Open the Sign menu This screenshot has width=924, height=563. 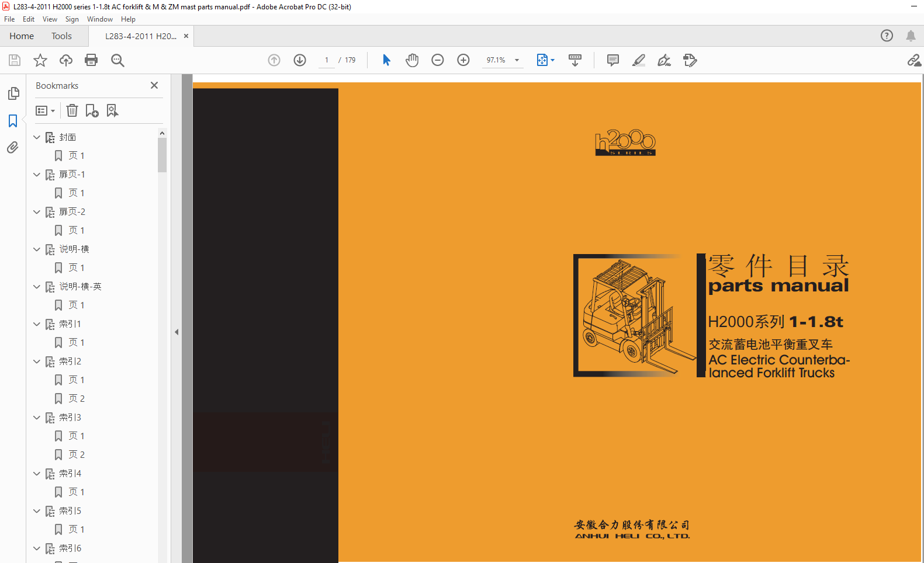click(72, 19)
